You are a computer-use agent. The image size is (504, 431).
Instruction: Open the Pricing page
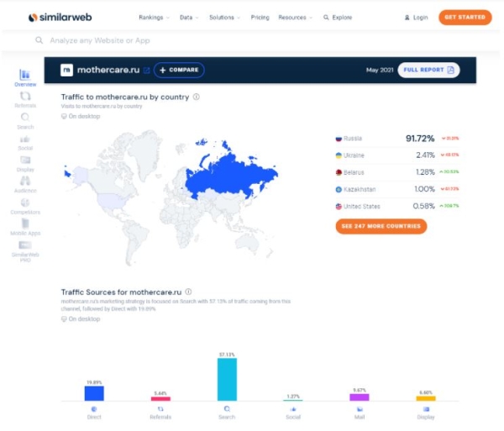pyautogui.click(x=260, y=18)
